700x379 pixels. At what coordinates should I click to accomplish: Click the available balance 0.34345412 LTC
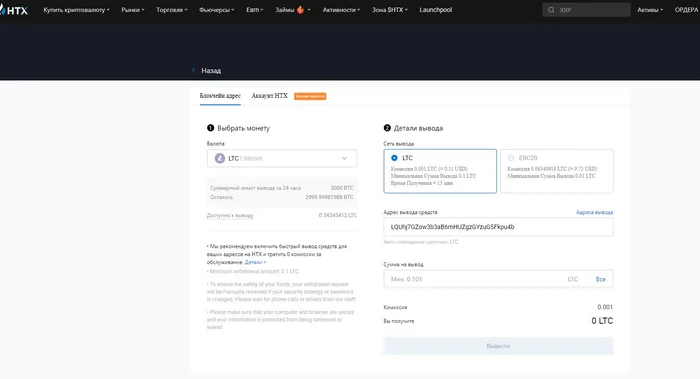pos(338,215)
